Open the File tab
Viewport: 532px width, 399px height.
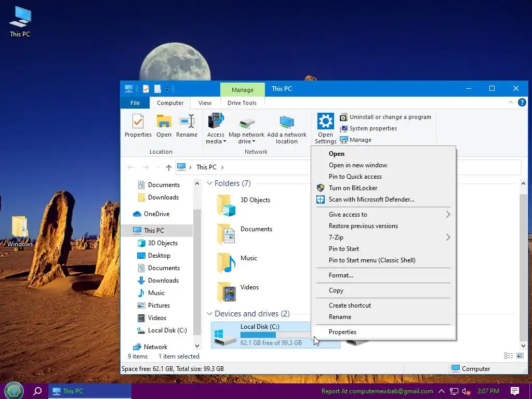pos(135,103)
